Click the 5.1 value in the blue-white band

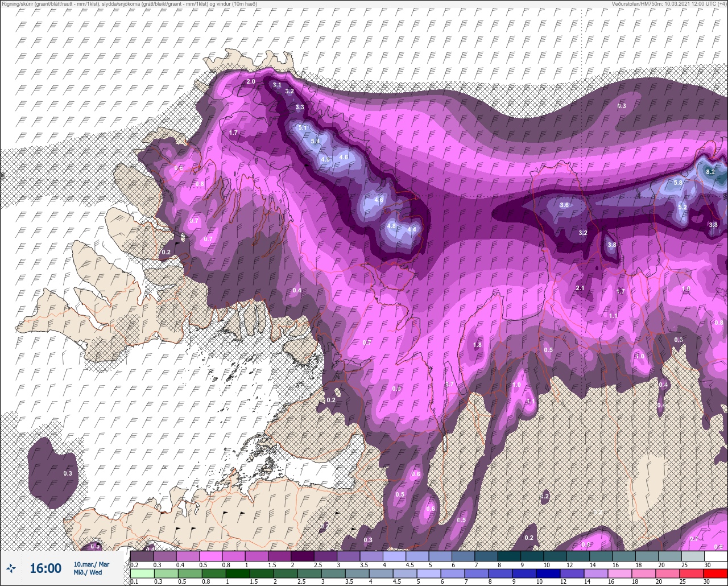(x=303, y=128)
